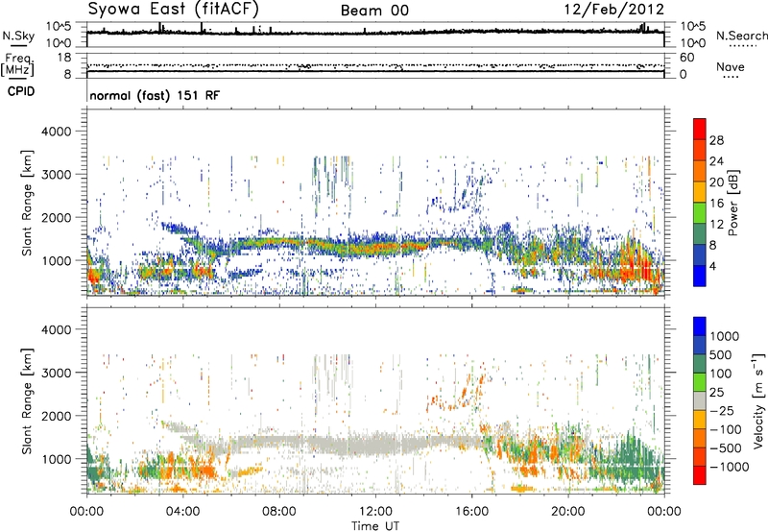Screen dimensions: 768x532
Task: Click 'Slant Range [km]' label of velocity plot
Action: 27,401
